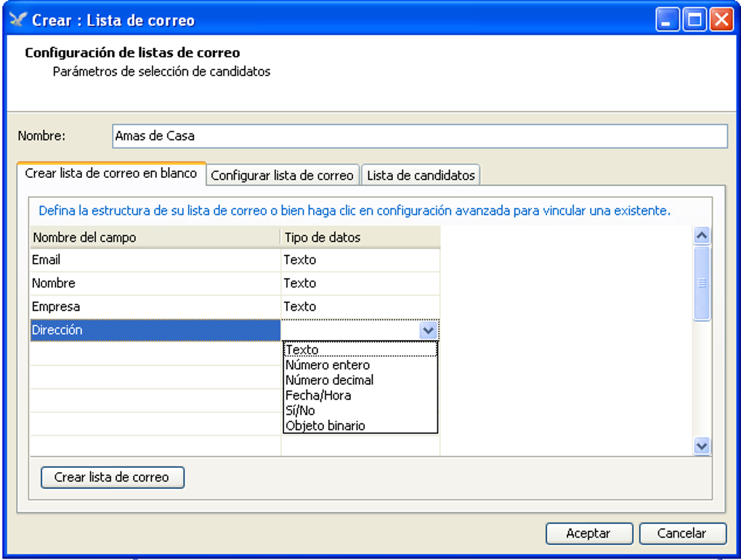Screen dimensions: 741x560
Task: Close the Crear Lista de correo dialog
Action: 721,20
